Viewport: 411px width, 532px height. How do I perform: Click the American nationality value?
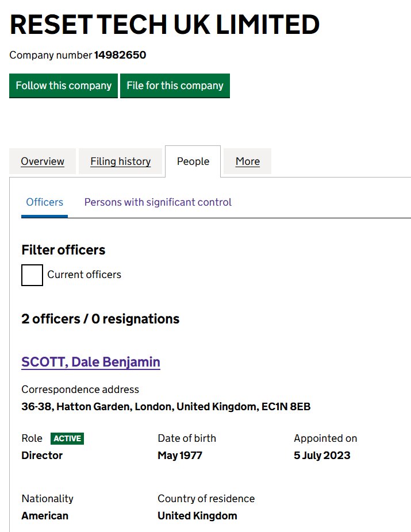[45, 515]
